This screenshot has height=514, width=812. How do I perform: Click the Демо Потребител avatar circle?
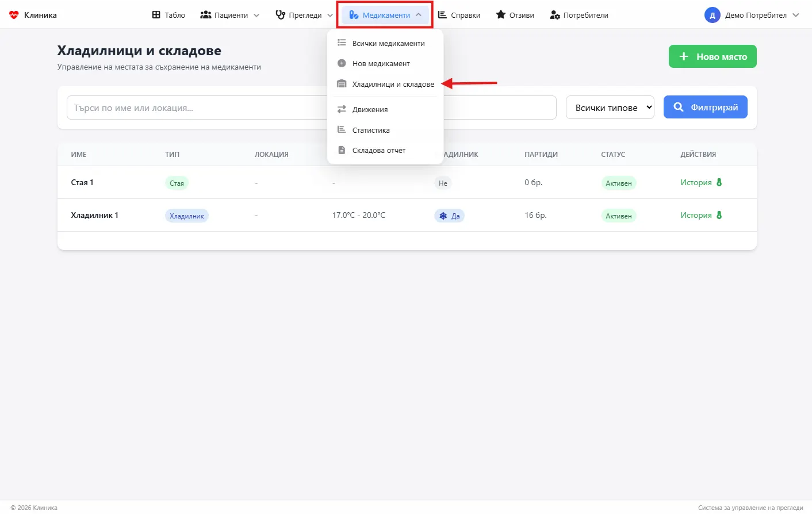tap(713, 15)
